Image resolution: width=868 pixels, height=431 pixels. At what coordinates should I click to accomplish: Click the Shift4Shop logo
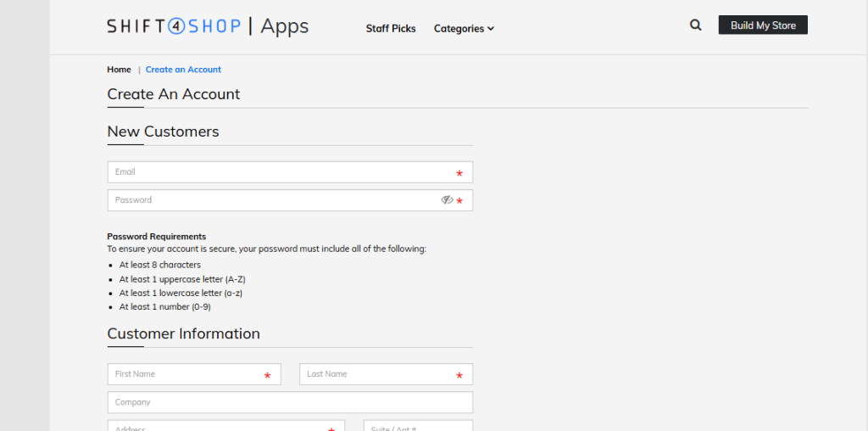[x=175, y=26]
